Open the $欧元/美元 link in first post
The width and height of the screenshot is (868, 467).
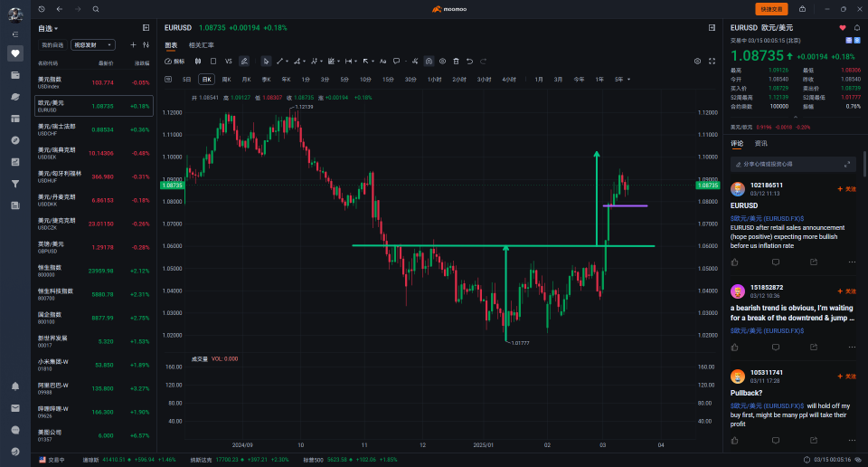(767, 219)
